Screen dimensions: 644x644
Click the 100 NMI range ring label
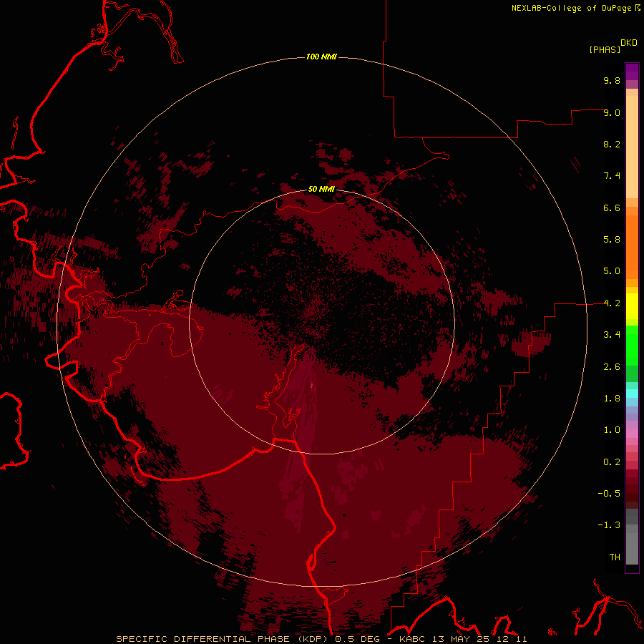(x=321, y=57)
